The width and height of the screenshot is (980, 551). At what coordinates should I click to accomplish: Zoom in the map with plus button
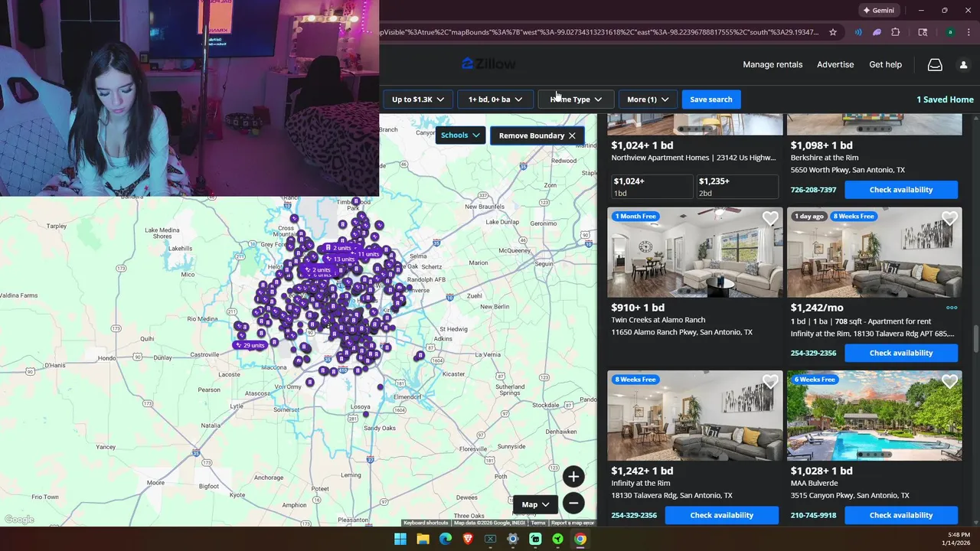click(573, 477)
